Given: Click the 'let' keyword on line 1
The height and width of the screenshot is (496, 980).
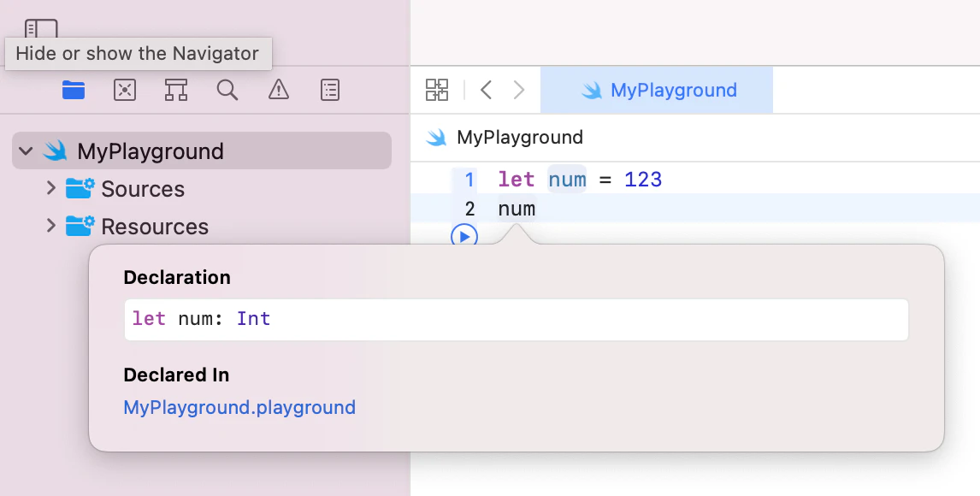Looking at the screenshot, I should pos(517,180).
